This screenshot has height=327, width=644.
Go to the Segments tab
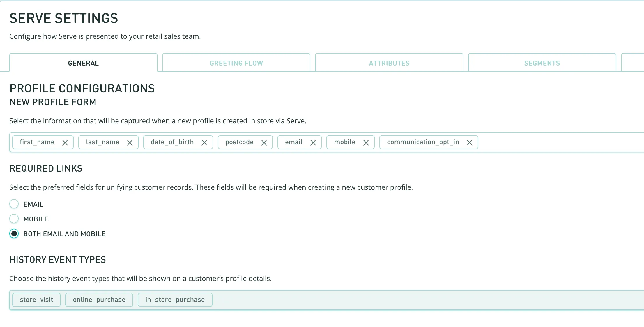click(x=542, y=63)
